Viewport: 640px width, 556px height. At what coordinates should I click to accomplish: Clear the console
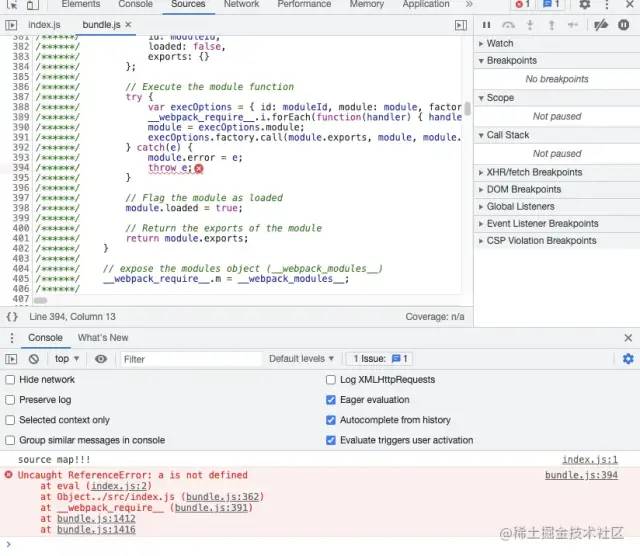point(34,359)
